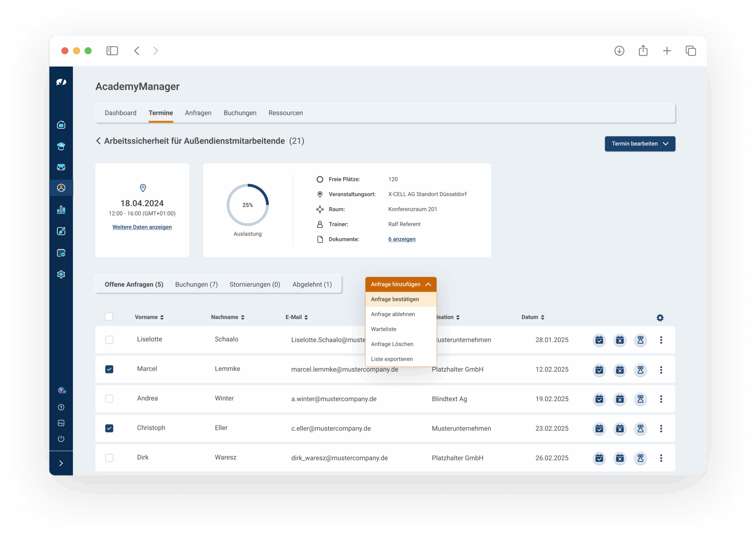
Task: Click the Blindtext Ag organisation cell
Action: click(449, 399)
